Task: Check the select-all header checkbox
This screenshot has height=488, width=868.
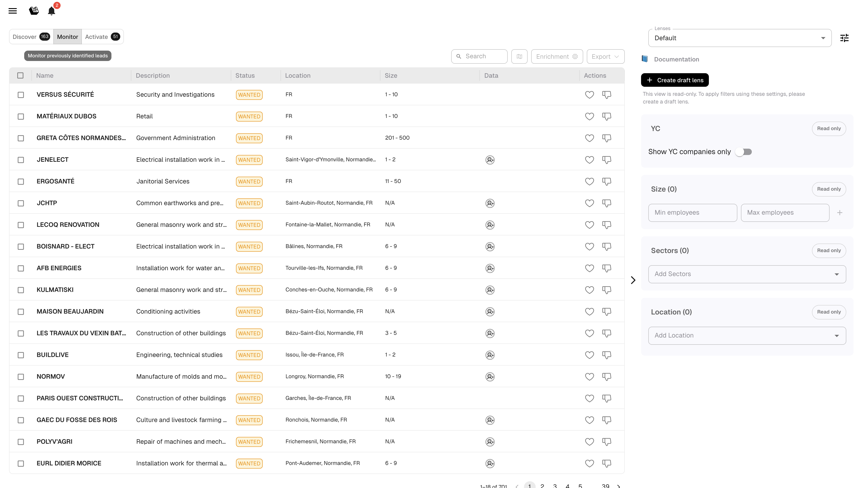Action: pyautogui.click(x=21, y=75)
